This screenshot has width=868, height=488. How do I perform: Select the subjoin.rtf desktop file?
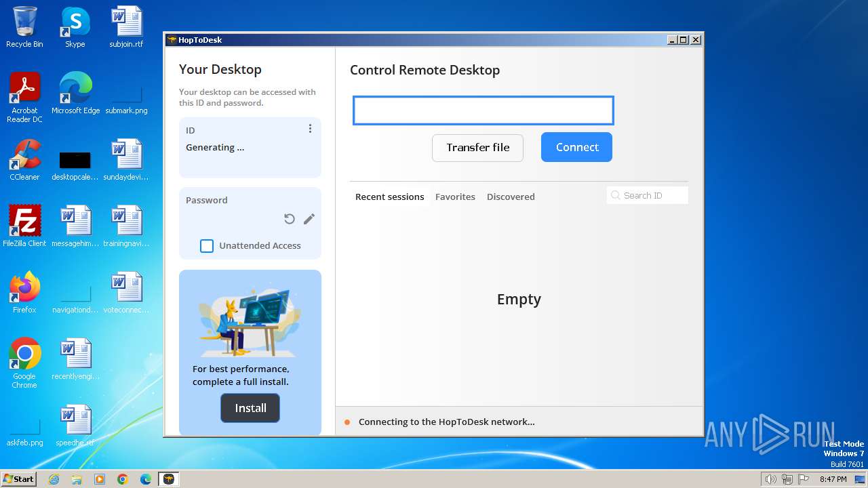point(126,27)
